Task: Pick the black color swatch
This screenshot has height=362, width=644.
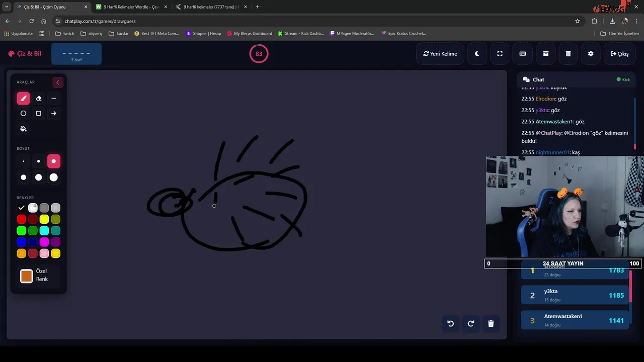Action: [21, 208]
